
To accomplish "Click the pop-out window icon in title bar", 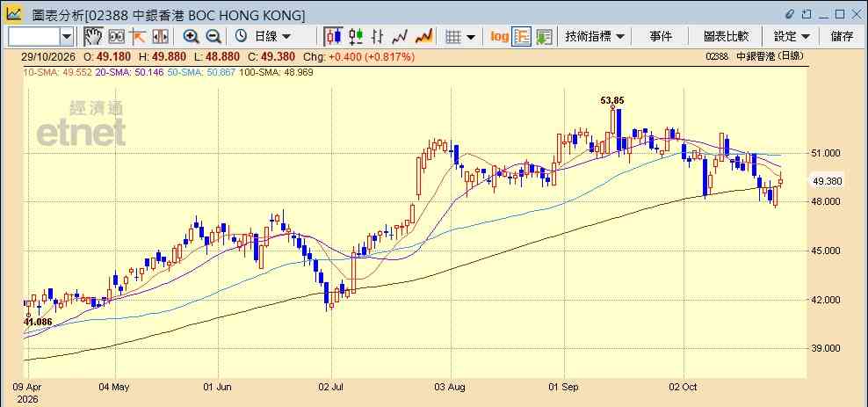I will point(807,14).
